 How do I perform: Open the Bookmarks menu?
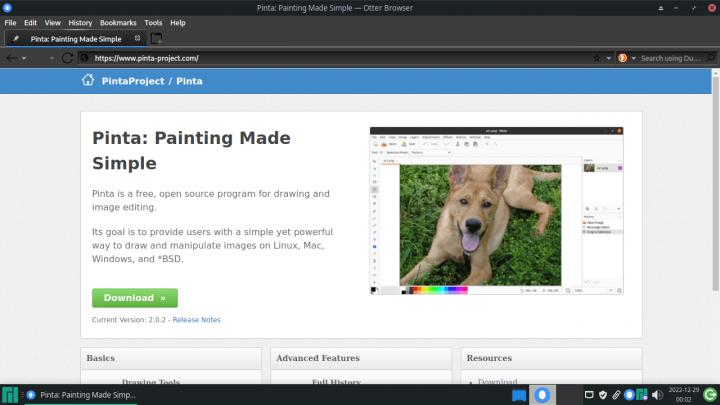118,22
